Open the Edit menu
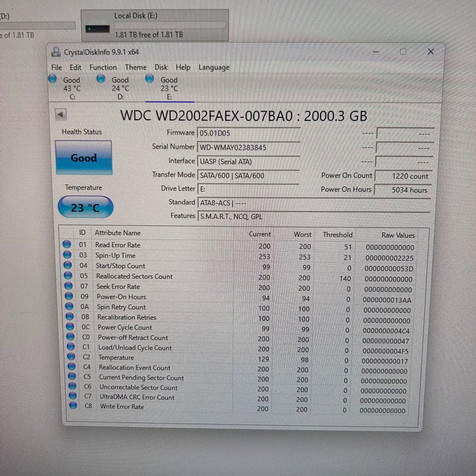Screen dimensions: 476x476 pyautogui.click(x=75, y=67)
